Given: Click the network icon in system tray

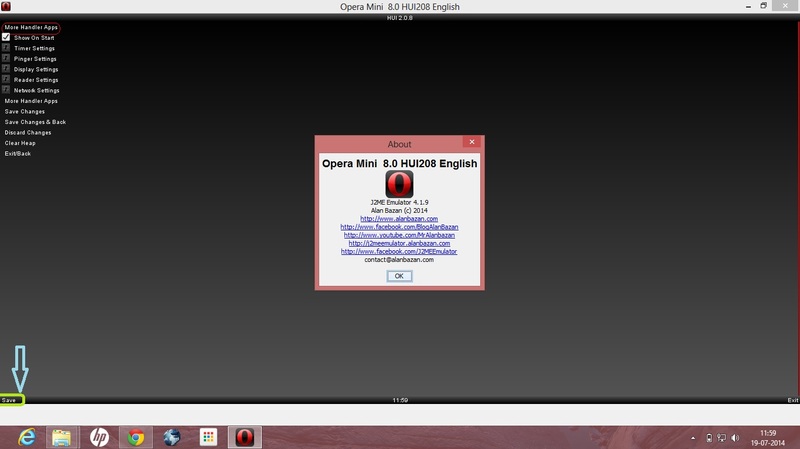Looking at the screenshot, I should point(721,438).
